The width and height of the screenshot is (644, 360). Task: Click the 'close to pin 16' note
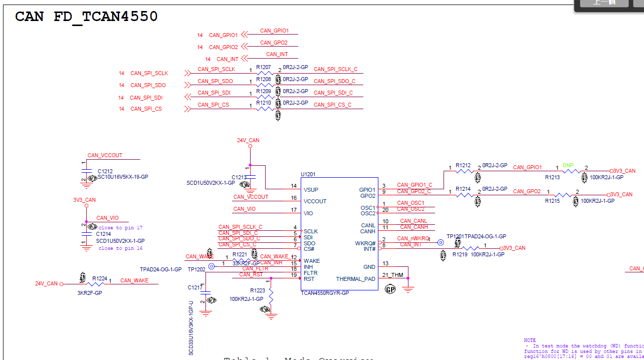[x=120, y=248]
